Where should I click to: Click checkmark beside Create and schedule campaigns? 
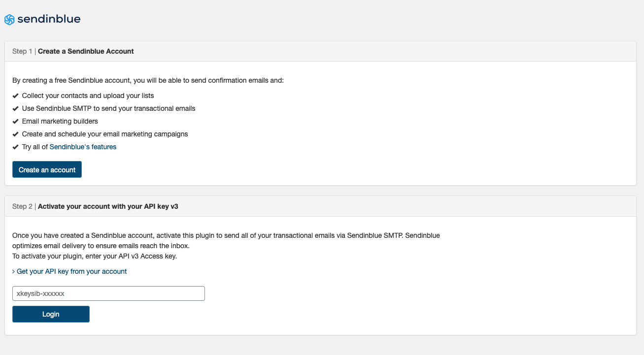pyautogui.click(x=16, y=134)
